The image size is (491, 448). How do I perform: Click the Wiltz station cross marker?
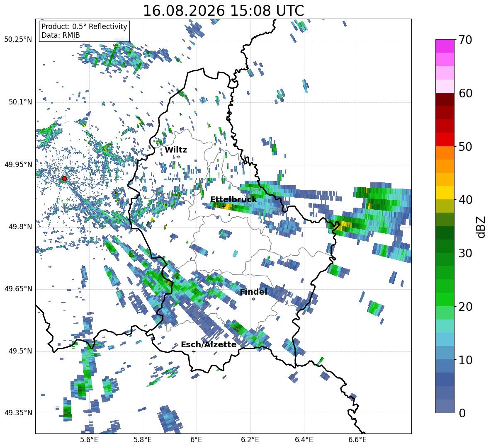coord(178,157)
